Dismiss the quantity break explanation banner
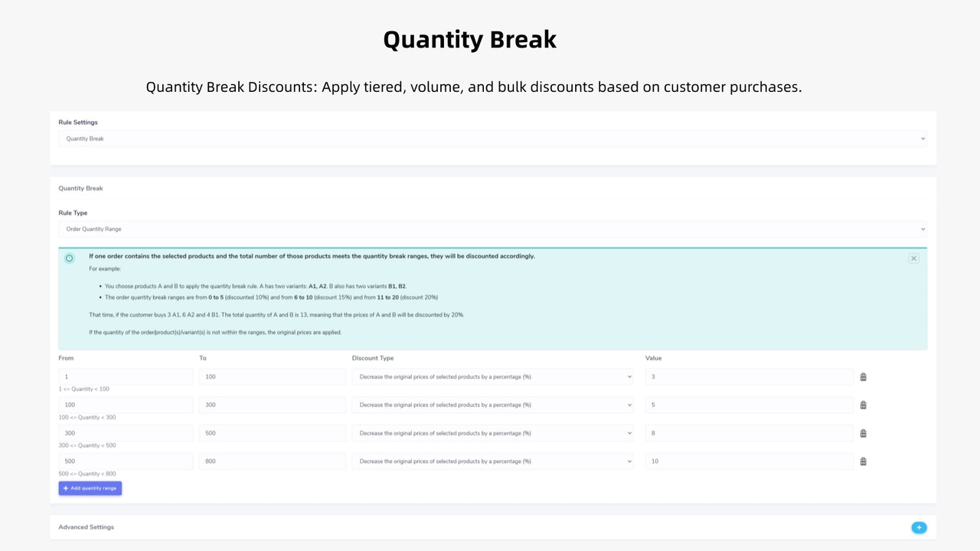The height and width of the screenshot is (551, 980). click(913, 258)
